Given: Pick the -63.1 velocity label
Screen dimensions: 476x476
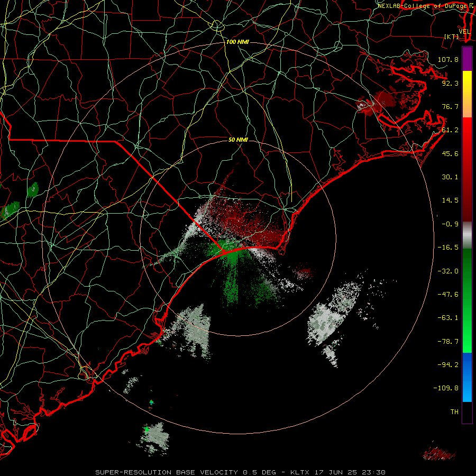Looking at the screenshot, I should pos(448,318).
